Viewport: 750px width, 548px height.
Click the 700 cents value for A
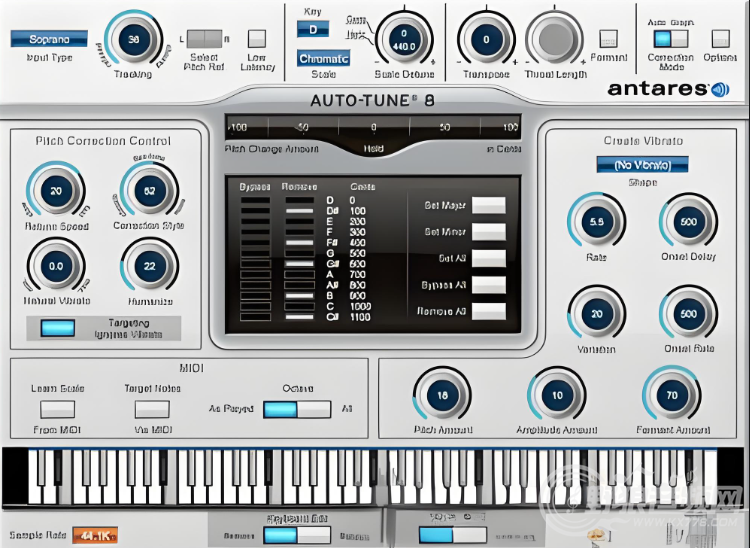point(357,274)
